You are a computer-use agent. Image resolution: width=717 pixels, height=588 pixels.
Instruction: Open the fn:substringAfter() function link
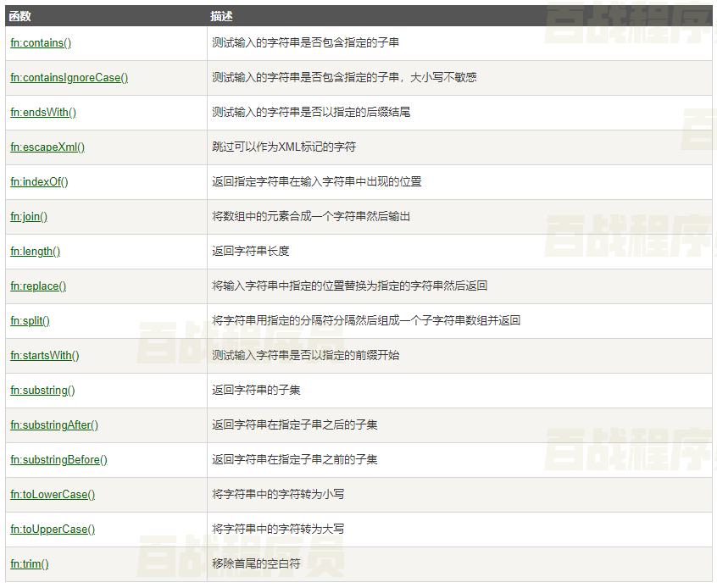(x=54, y=424)
